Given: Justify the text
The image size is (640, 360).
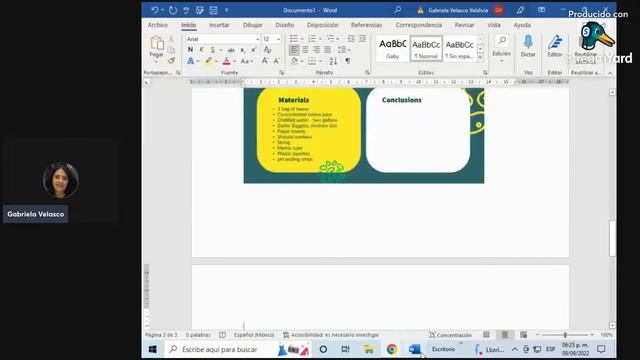Looking at the screenshot, I should tap(327, 50).
